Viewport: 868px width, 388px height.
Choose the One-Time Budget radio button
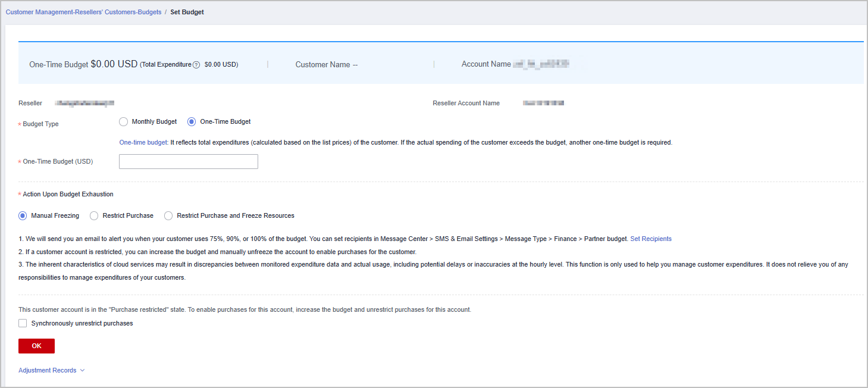point(192,122)
